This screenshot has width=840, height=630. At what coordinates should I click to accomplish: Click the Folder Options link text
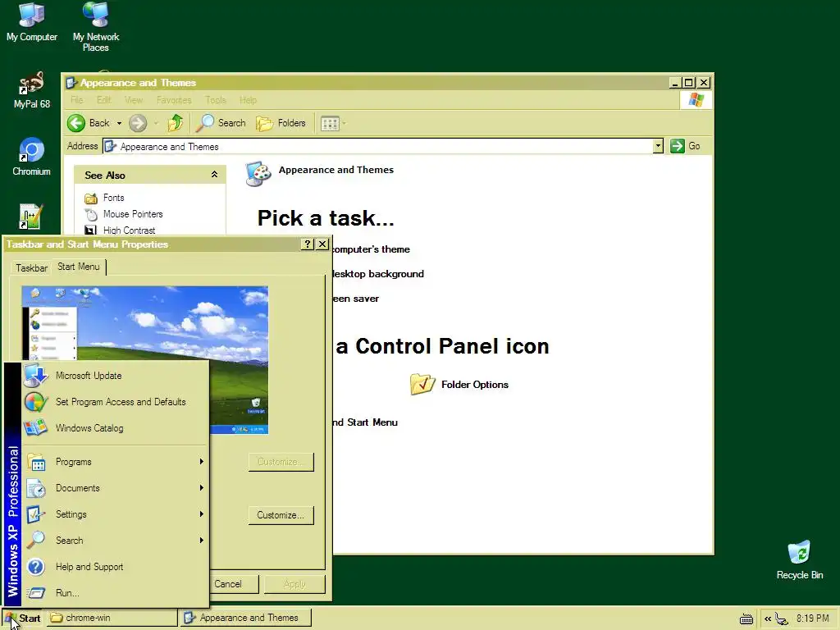tap(475, 385)
